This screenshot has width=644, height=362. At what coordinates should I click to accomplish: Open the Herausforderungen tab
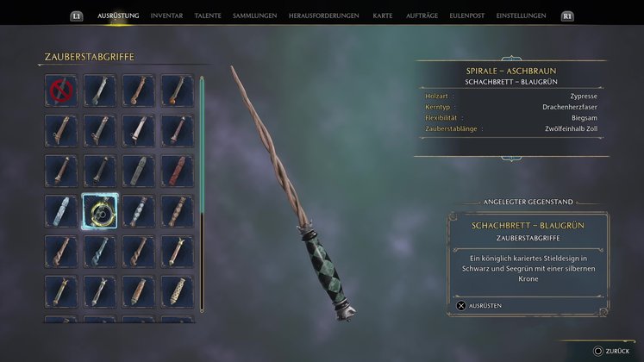pos(323,16)
